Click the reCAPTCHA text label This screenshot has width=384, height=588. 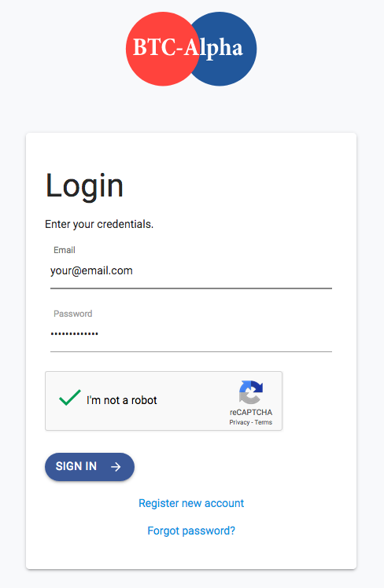point(251,412)
